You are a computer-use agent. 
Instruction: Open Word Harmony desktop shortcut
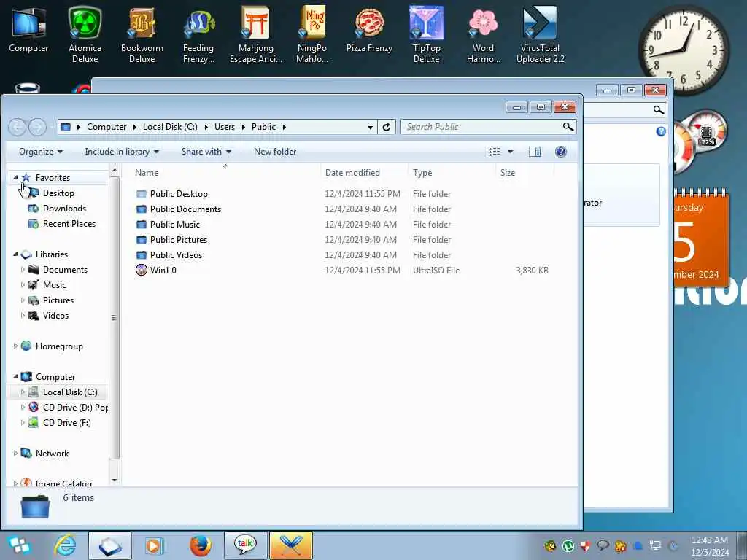click(x=483, y=34)
